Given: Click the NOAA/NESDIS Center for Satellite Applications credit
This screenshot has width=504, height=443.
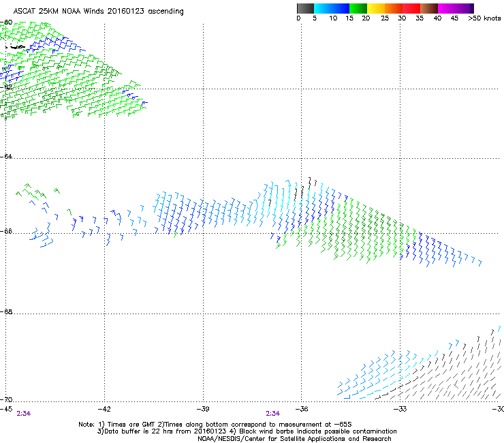Looking at the screenshot, I should tap(294, 439).
